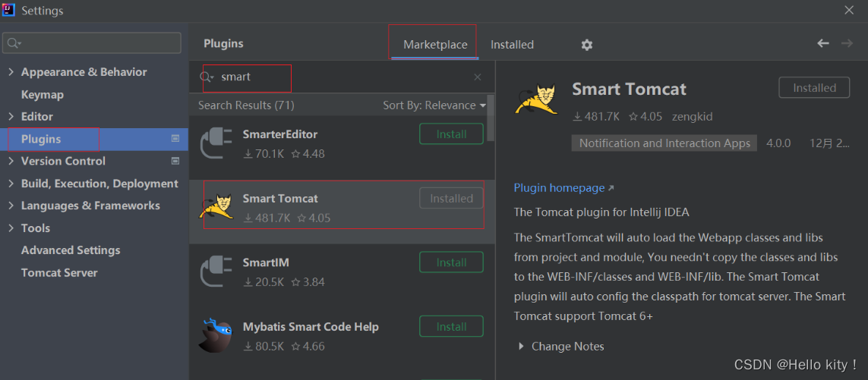Install the SmartIM plugin

[451, 262]
